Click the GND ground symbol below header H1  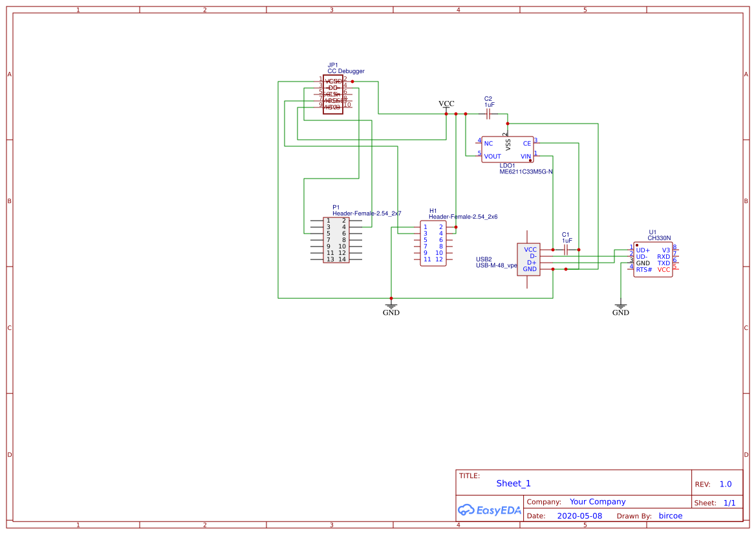(x=391, y=303)
